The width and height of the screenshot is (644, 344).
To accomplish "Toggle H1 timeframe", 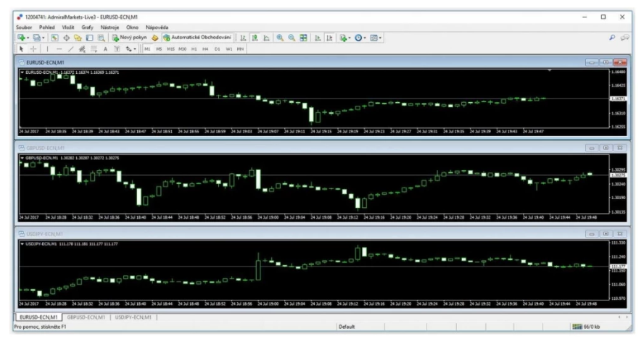I will pos(194,49).
